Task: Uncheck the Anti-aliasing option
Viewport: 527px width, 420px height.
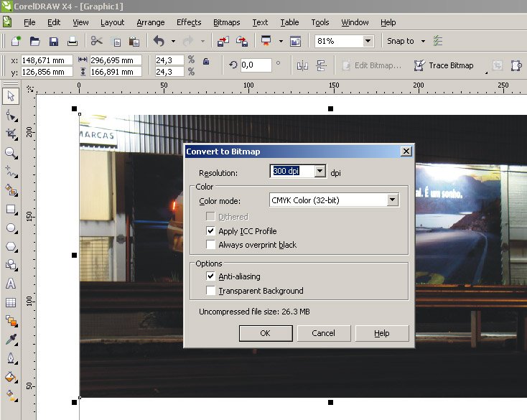Action: point(210,276)
